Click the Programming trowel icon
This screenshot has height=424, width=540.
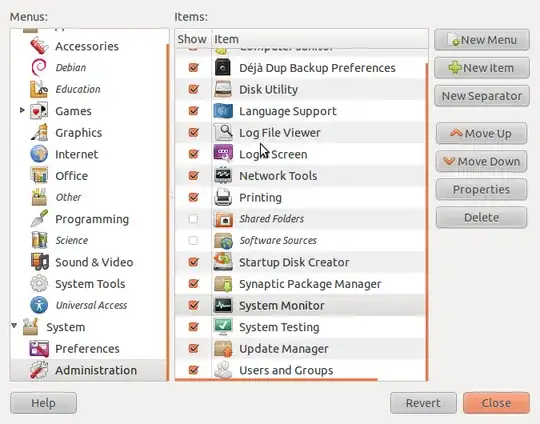click(39, 219)
